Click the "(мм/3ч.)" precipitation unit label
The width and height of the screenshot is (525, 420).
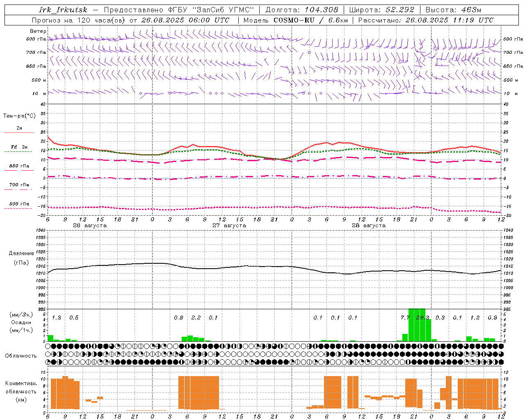pyautogui.click(x=21, y=315)
